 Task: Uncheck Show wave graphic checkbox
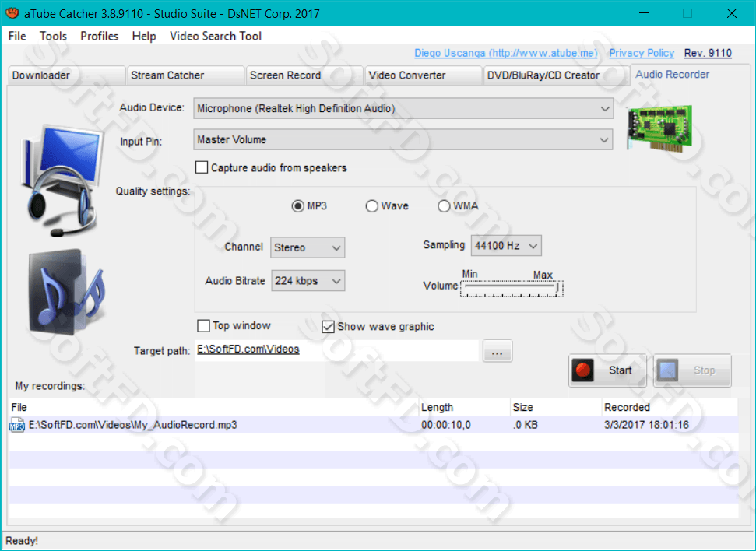328,326
